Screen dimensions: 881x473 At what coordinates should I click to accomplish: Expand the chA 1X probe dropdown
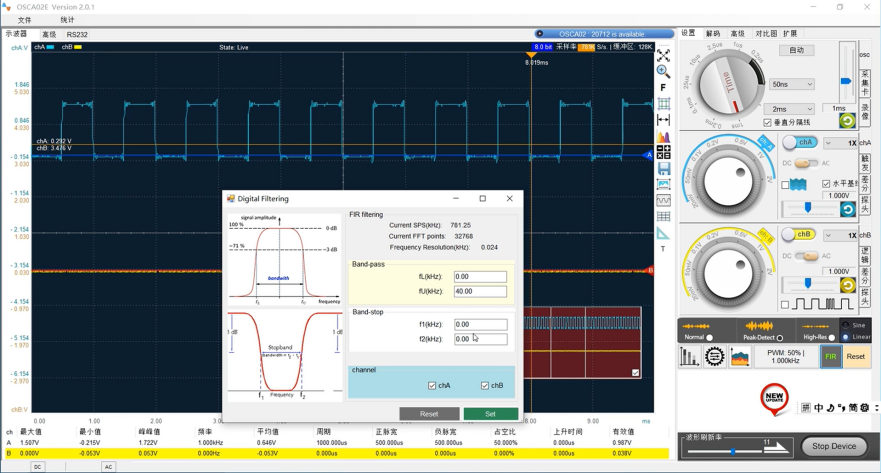point(840,143)
